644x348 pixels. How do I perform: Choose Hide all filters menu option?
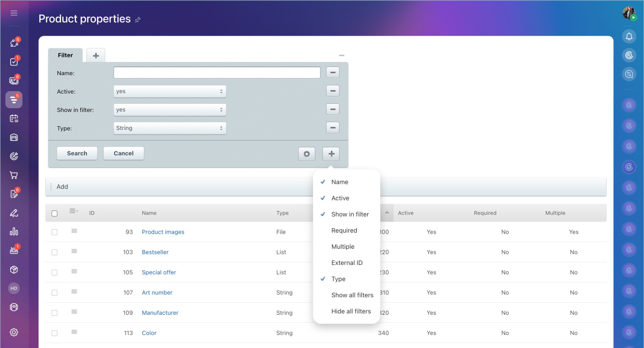click(x=351, y=311)
